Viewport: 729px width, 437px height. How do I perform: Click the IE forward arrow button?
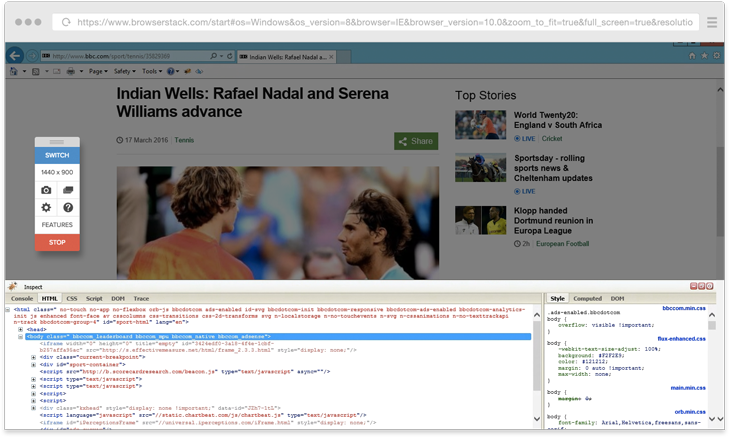pyautogui.click(x=32, y=56)
